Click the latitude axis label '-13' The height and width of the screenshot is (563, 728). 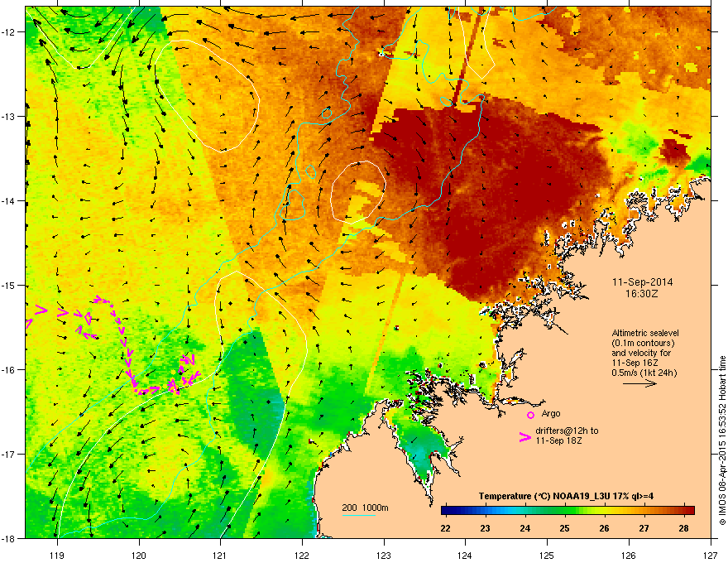(x=9, y=116)
